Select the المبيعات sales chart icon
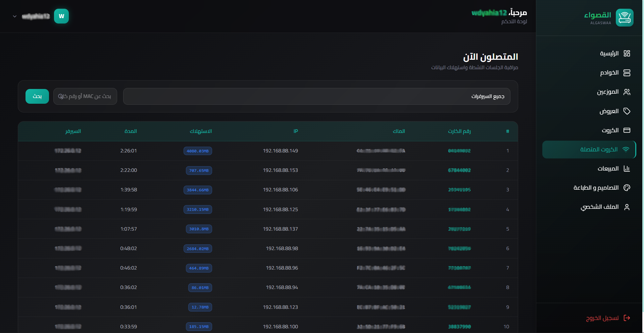 627,169
